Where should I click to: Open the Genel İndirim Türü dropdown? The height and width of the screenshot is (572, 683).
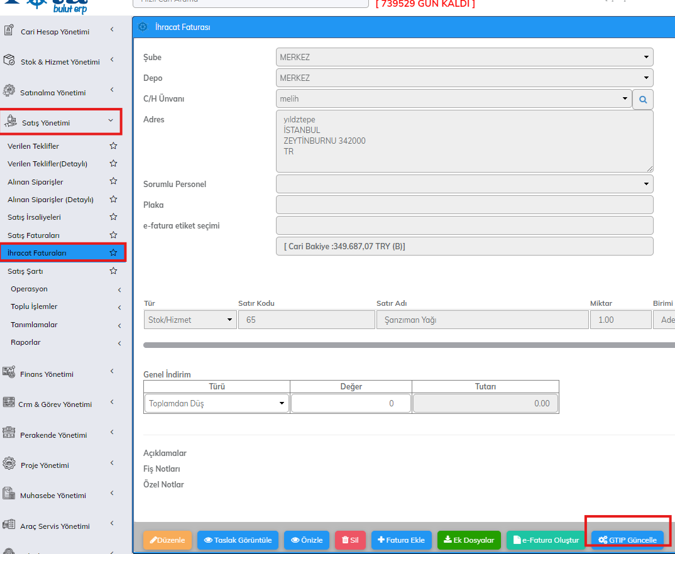click(216, 404)
